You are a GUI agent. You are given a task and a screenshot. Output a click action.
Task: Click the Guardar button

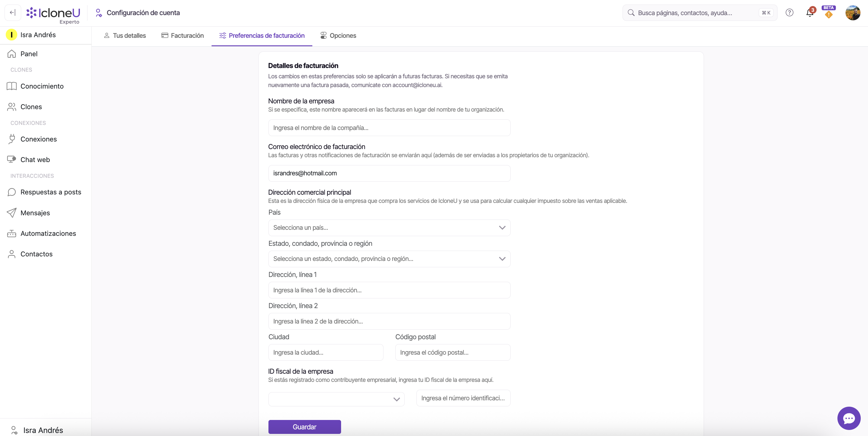(x=304, y=427)
